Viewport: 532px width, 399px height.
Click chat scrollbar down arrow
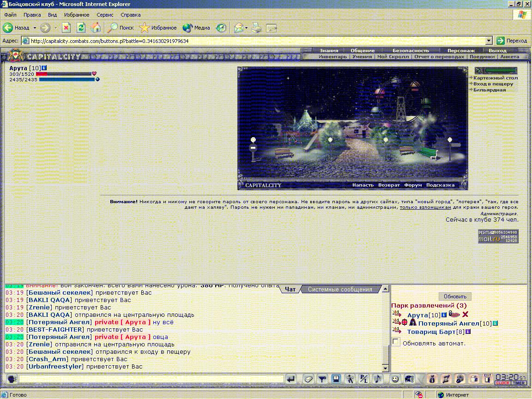[386, 369]
